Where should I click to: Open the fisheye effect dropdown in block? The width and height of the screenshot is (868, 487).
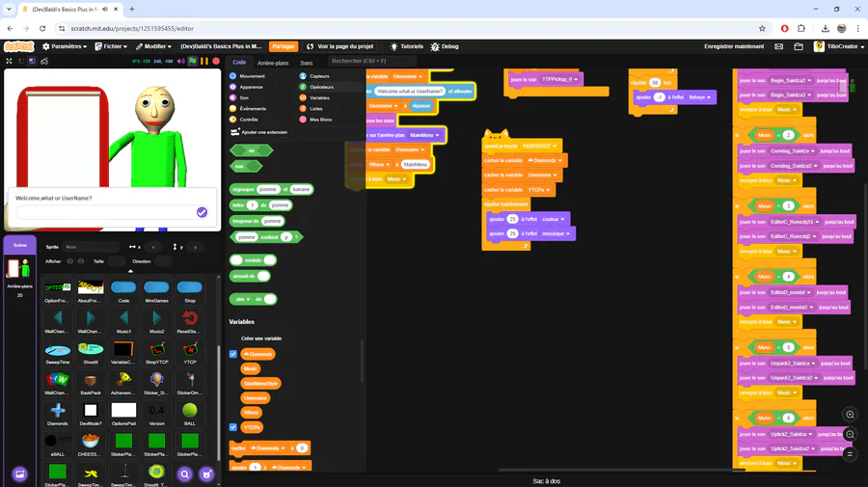[x=700, y=96]
